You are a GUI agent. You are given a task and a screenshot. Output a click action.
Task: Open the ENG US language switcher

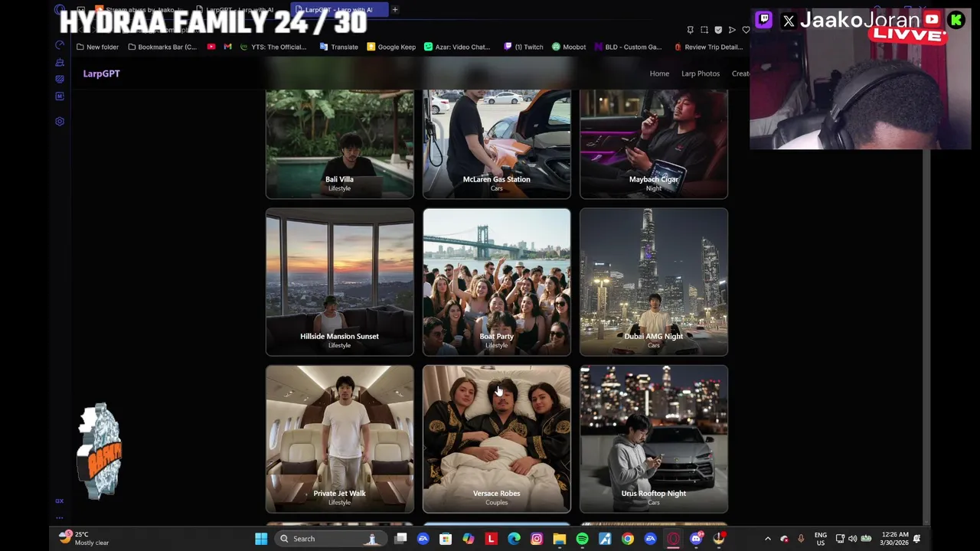[x=821, y=539]
